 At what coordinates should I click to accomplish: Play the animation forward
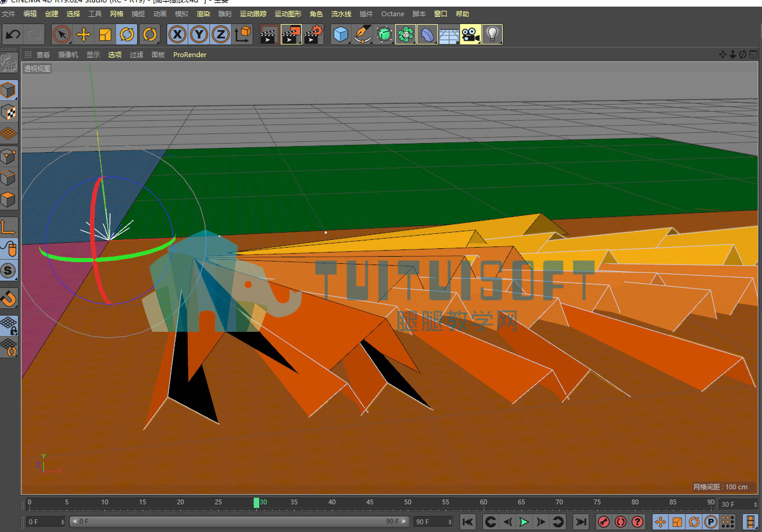pyautogui.click(x=524, y=522)
